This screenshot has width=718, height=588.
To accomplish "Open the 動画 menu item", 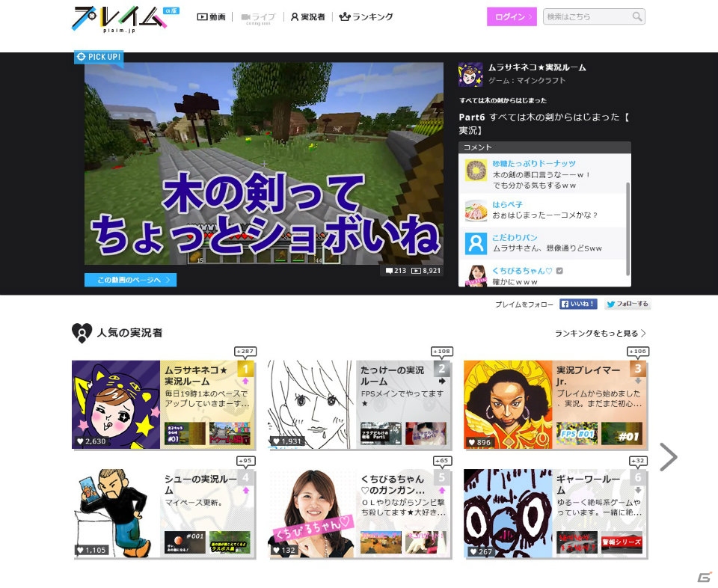I will pos(212,17).
